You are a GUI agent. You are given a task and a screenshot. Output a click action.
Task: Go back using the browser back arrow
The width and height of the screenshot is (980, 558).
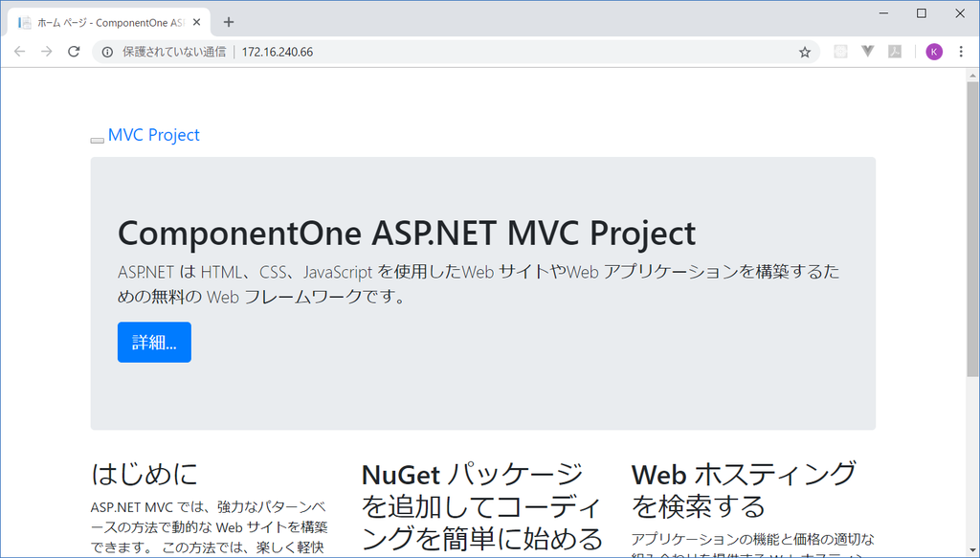click(x=19, y=52)
